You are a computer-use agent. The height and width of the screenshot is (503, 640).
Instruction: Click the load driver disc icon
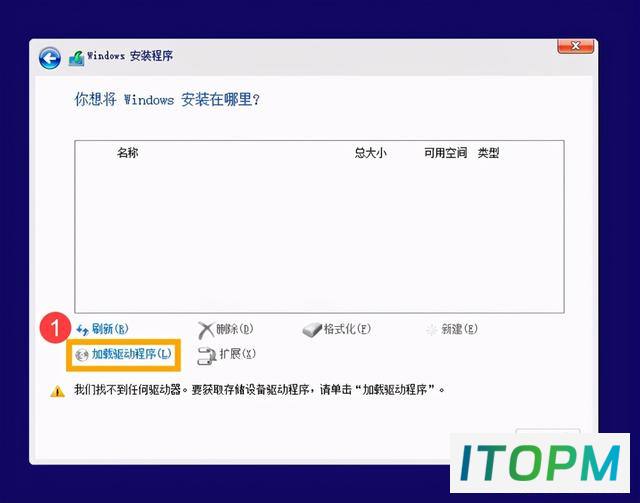point(82,355)
